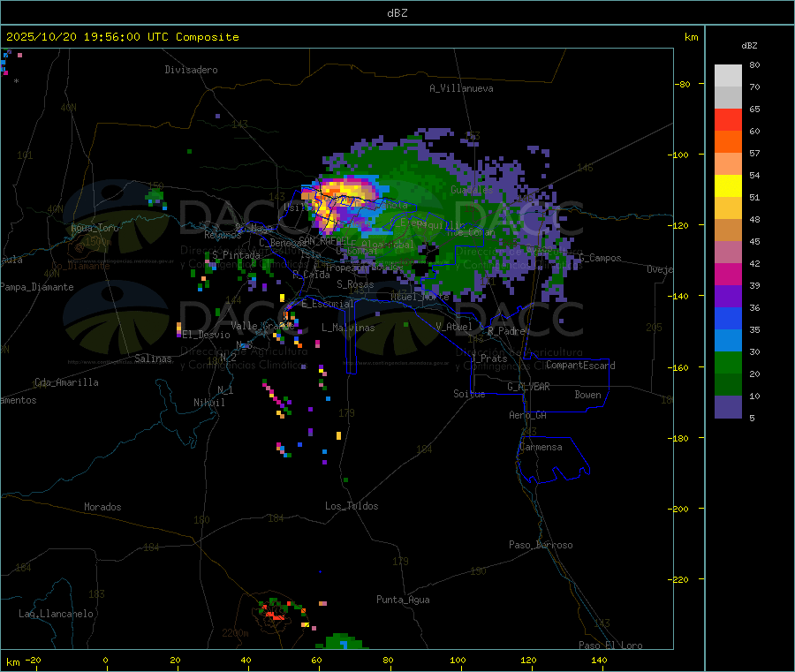Select the gray 70 dBZ legend swatch
Viewport: 795px width, 672px height.
coord(728,98)
